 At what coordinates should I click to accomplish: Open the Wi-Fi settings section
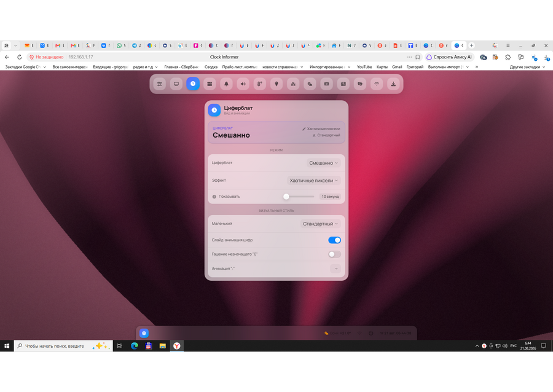377,84
